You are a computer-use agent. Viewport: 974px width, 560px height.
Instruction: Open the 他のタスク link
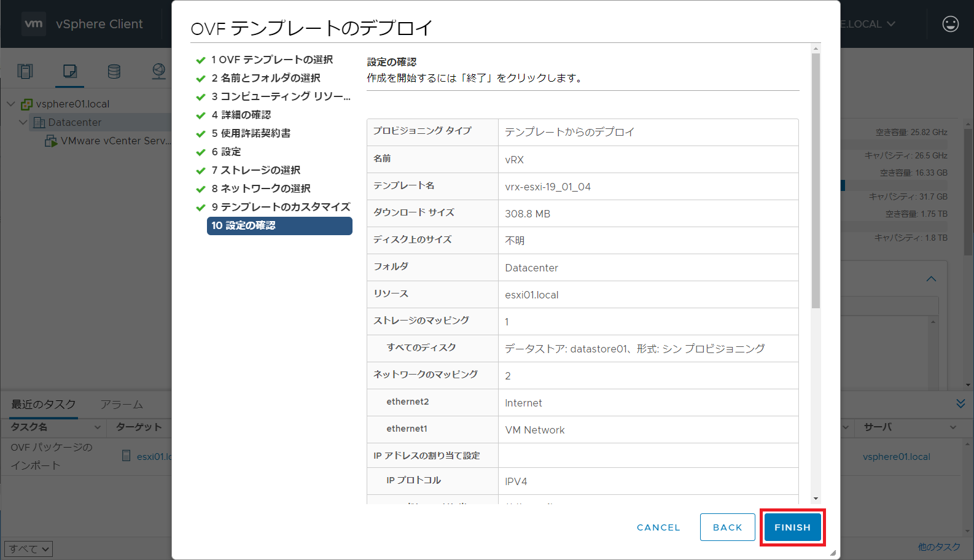[938, 546]
